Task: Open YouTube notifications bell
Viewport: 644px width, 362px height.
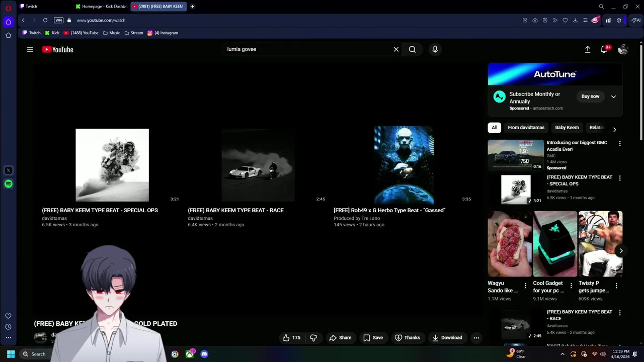Action: (604, 49)
